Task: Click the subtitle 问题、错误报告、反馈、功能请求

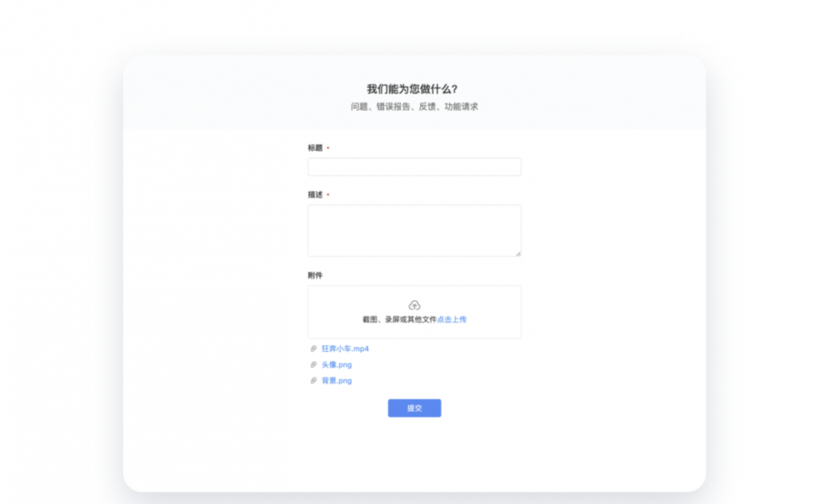Action: point(414,107)
